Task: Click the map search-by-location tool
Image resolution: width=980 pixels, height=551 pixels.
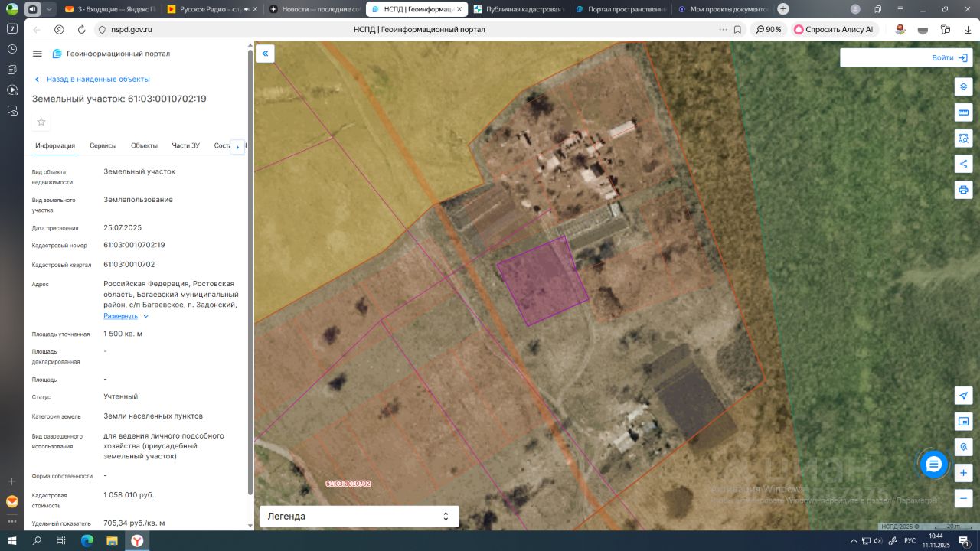Action: click(963, 446)
